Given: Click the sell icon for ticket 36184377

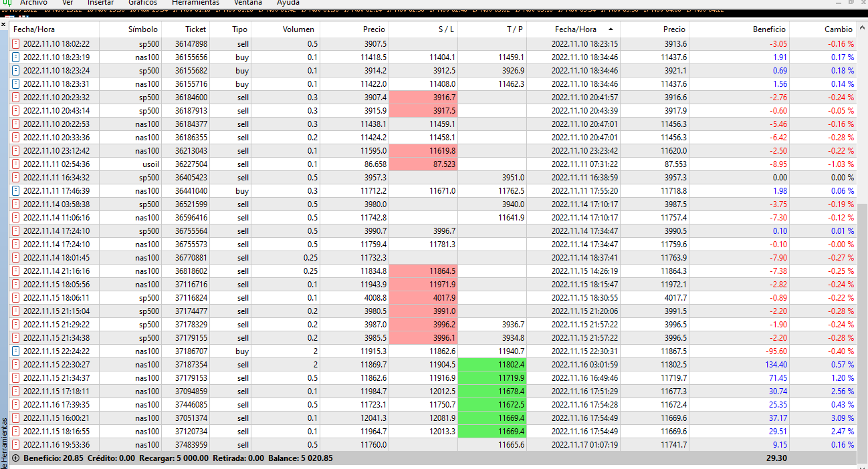Looking at the screenshot, I should [x=16, y=124].
